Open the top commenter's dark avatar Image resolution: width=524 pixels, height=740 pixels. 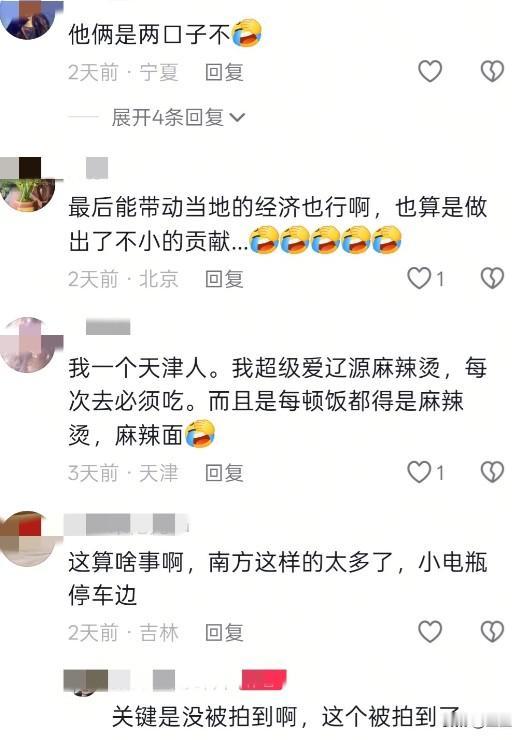(x=28, y=19)
